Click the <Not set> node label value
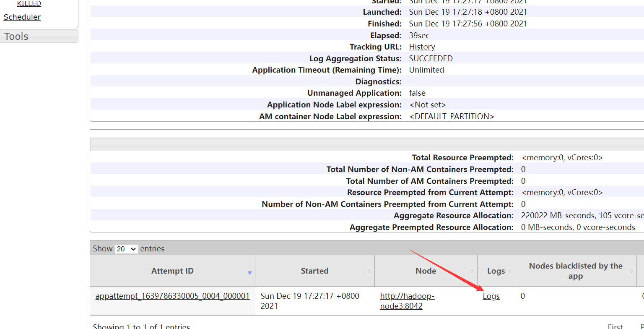The image size is (644, 329). (x=428, y=104)
